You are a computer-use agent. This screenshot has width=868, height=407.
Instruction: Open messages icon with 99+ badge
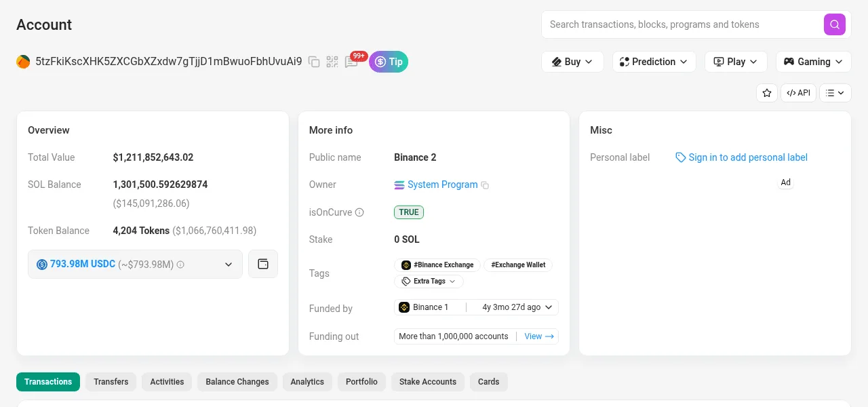point(351,62)
